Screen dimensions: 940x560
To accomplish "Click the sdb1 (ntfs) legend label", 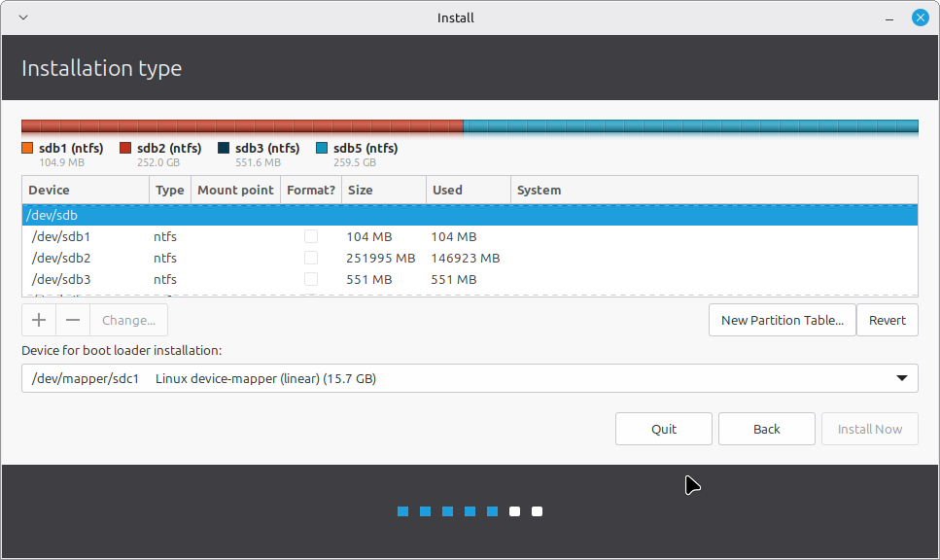I will [71, 148].
